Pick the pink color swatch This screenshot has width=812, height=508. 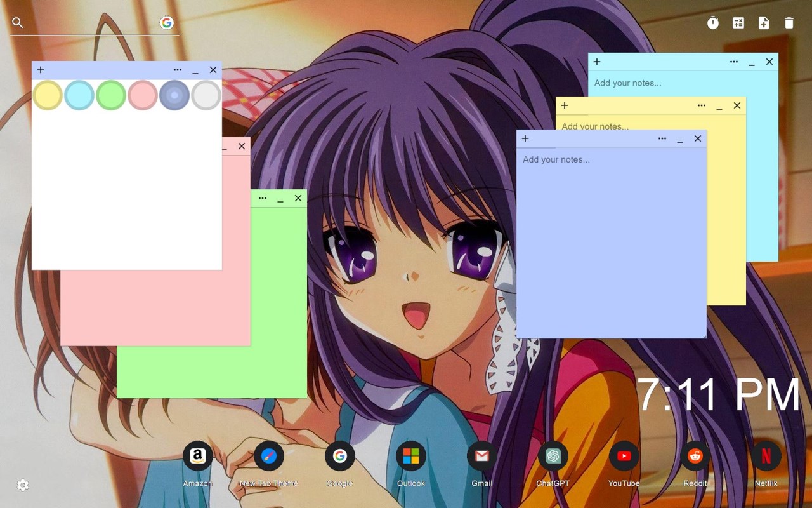coord(143,95)
